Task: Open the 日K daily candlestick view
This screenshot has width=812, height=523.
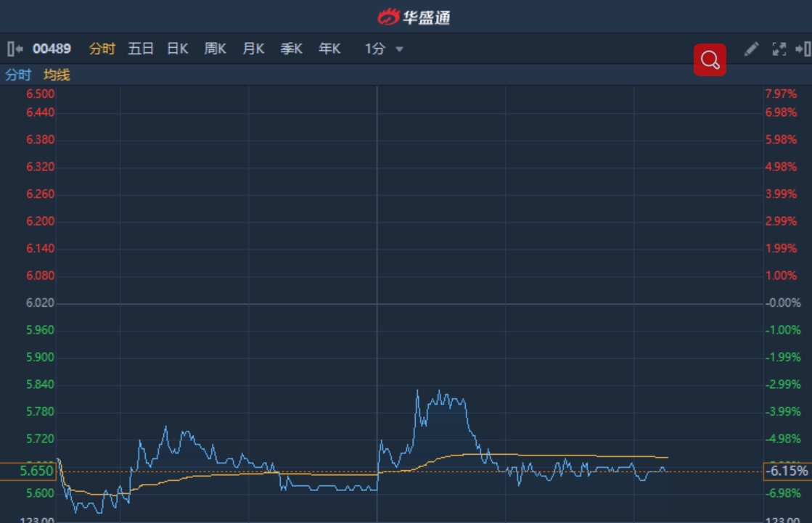Action: [178, 49]
